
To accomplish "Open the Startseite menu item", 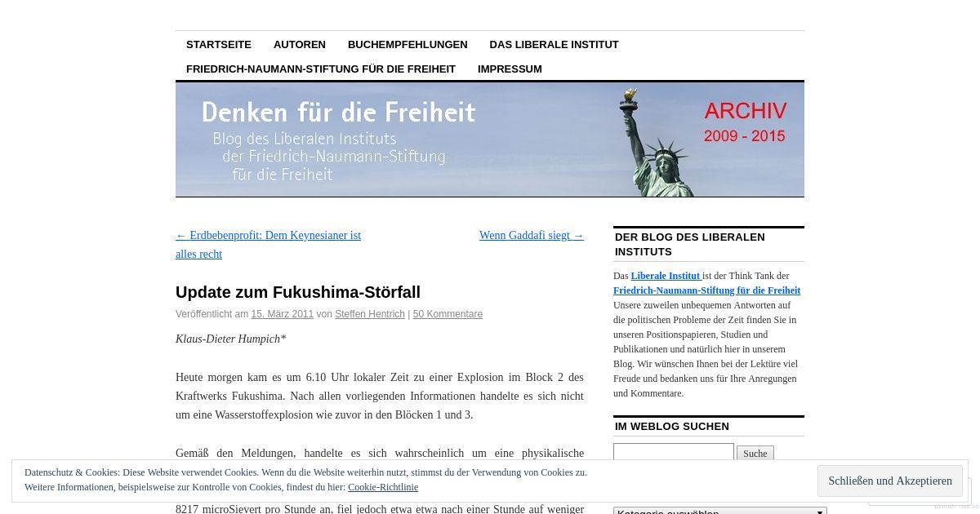I will [x=219, y=44].
